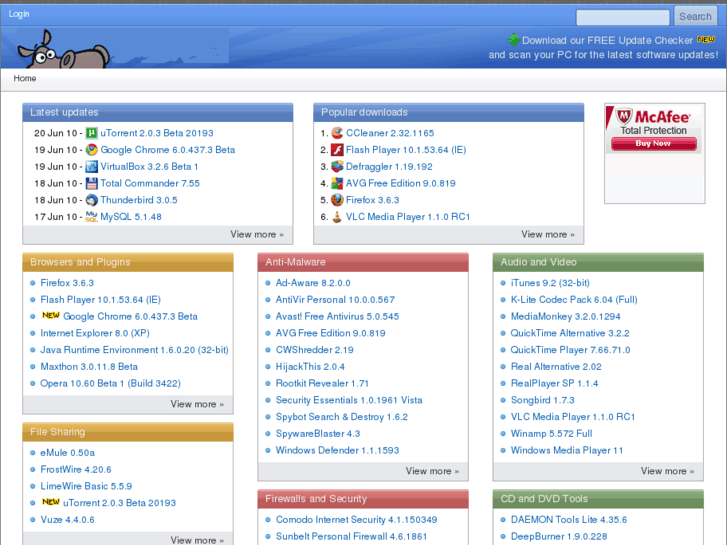Click the uTorrent icon in Latest updates
727x545 pixels.
92,133
